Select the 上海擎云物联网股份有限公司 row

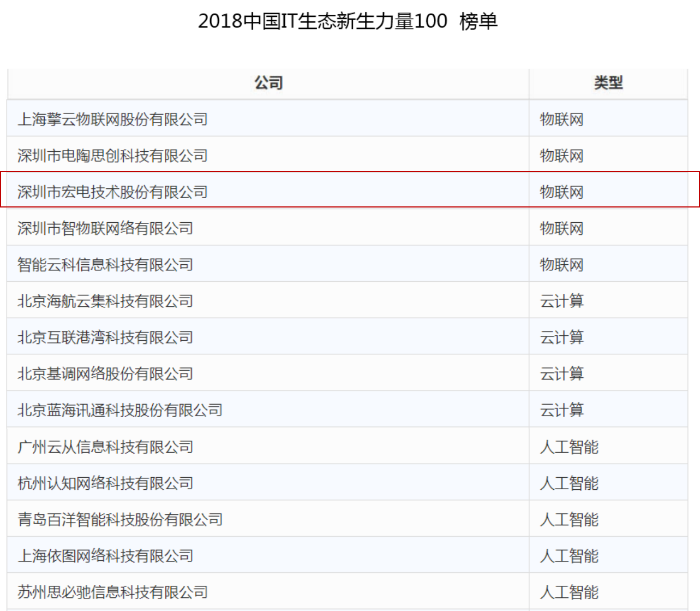[112, 119]
